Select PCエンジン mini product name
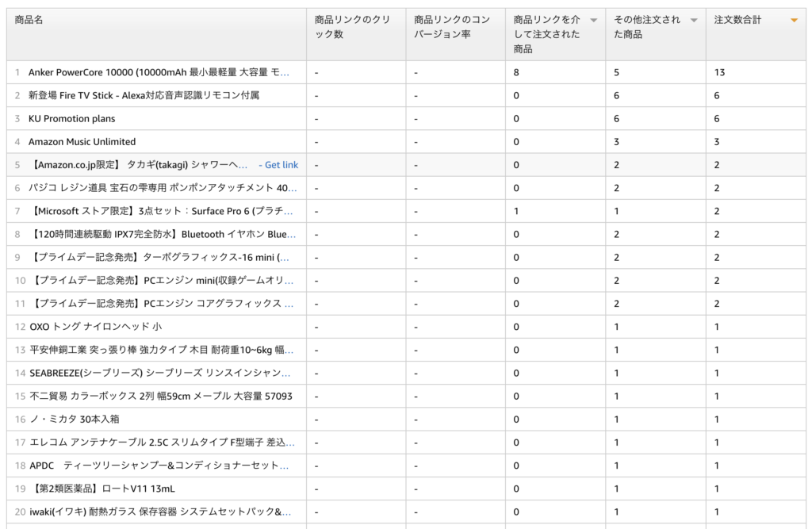Screen dimensions: 812x529 pos(162,281)
